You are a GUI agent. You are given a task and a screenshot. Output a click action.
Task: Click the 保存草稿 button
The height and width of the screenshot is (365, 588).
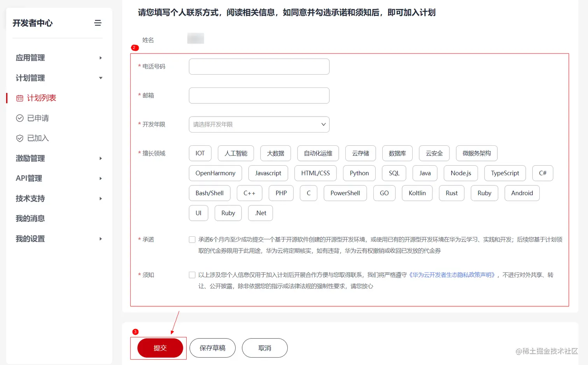click(212, 348)
